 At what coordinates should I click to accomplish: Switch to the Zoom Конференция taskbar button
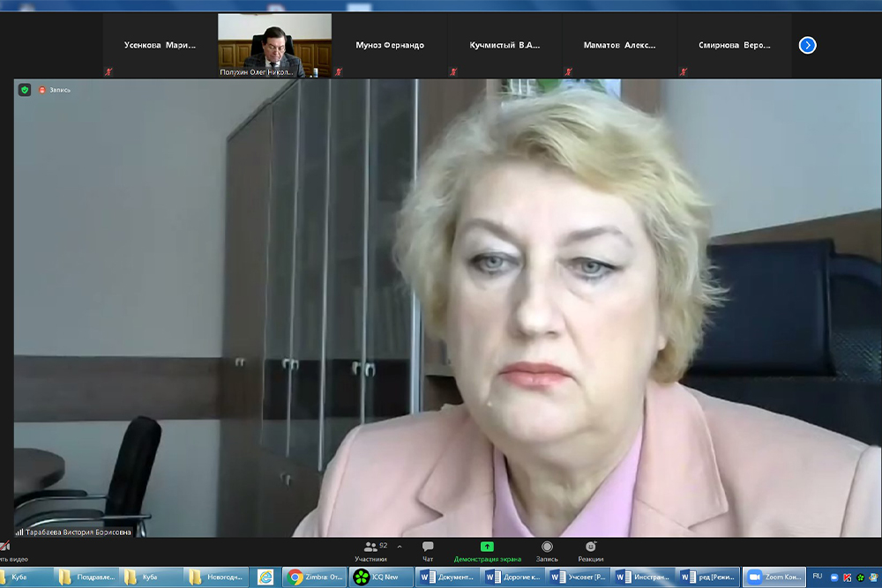point(774,577)
